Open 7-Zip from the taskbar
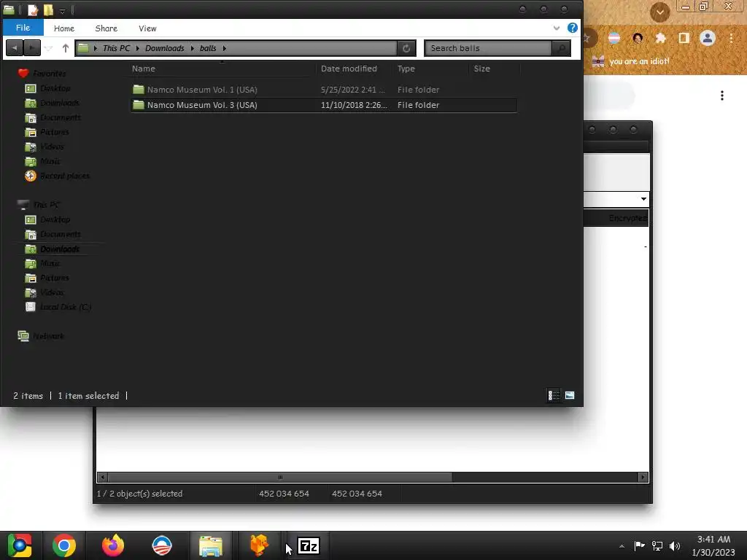Viewport: 747px width, 560px height. point(309,545)
